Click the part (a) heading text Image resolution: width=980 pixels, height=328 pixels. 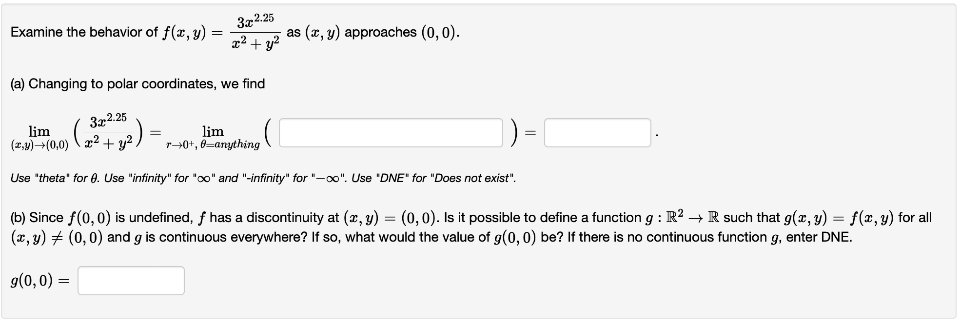tap(137, 83)
